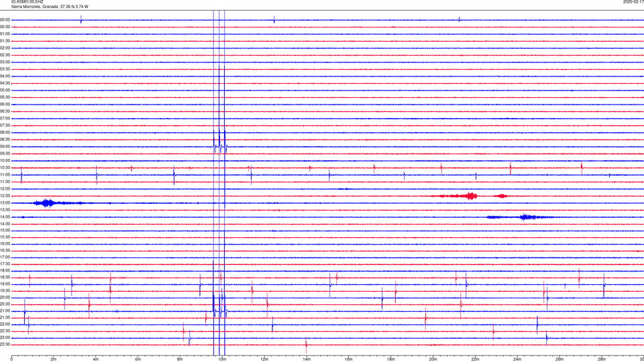Pick the 8m axis tick label
This screenshot has width=644, height=362.
coord(180,359)
